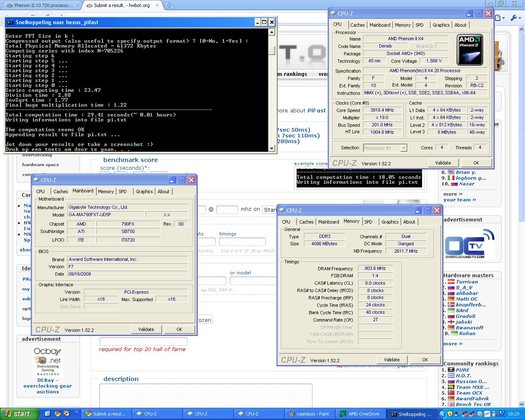Open AMD OverDrive from the taskbar
Screen dimensions: 525x420
point(360,414)
